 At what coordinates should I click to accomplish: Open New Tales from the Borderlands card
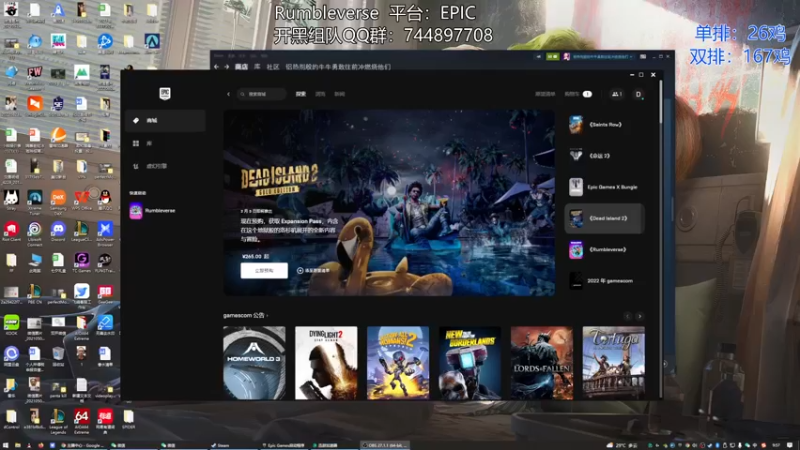click(470, 363)
